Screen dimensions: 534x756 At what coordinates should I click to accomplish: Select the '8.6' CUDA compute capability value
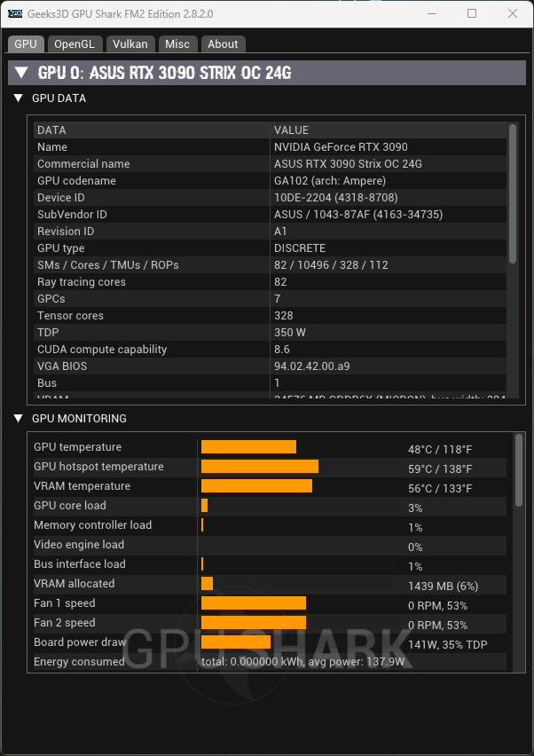click(282, 350)
